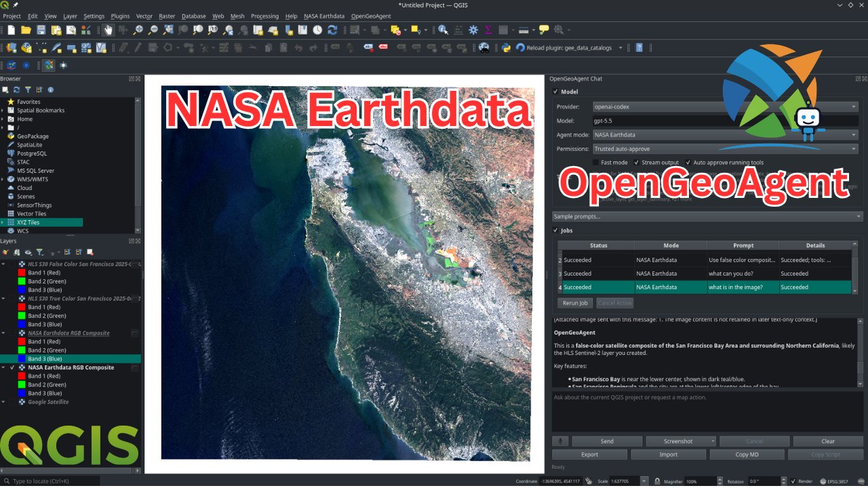Screen dimensions: 868x488
Task: Click the Zoom Full extent icon
Action: pyautogui.click(x=168, y=30)
